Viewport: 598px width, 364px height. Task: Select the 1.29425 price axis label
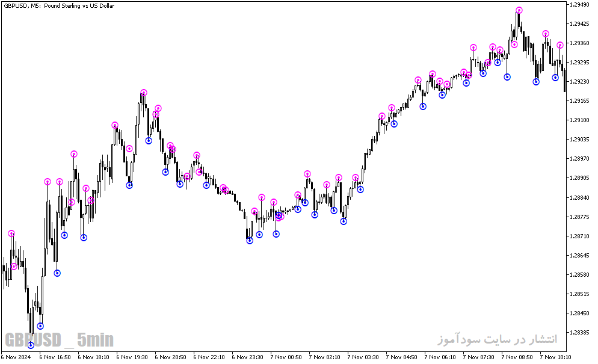click(x=579, y=23)
